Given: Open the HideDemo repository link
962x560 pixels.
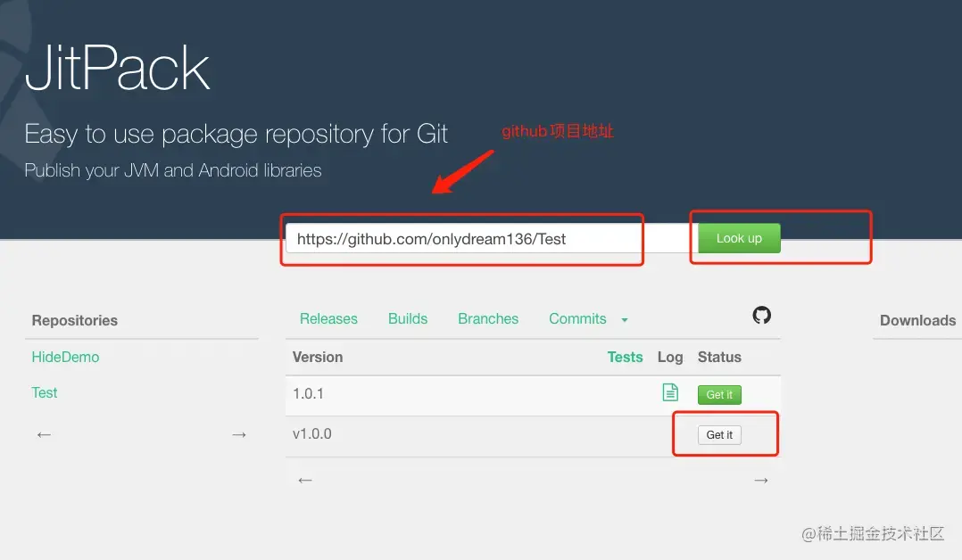Looking at the screenshot, I should [x=65, y=357].
